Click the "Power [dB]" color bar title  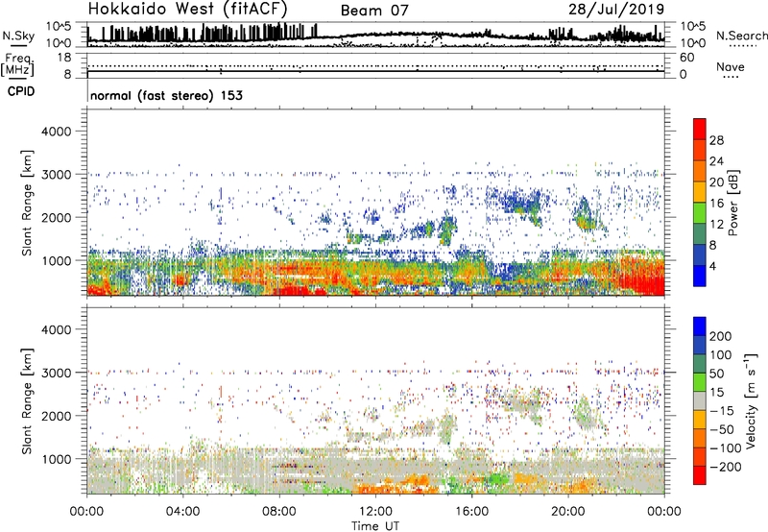[732, 203]
